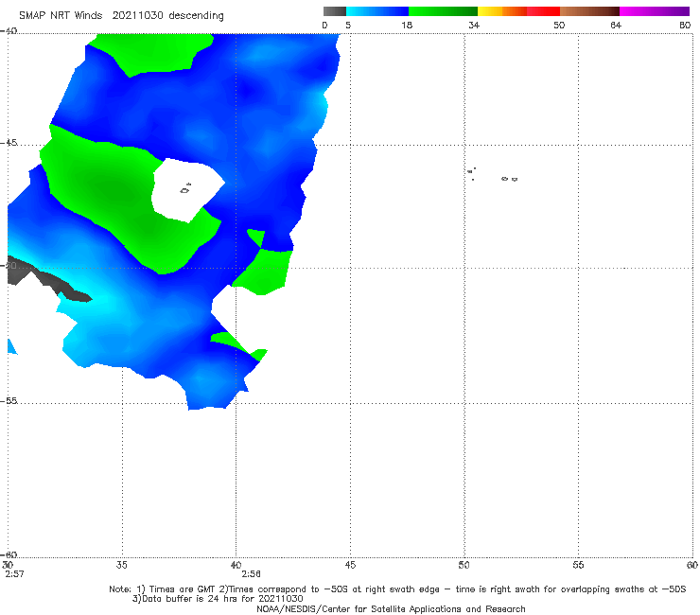Image resolution: width=700 pixels, height=615 pixels.
Task: Click the longitude label '55' on the bottom axis
Action: pos(578,565)
